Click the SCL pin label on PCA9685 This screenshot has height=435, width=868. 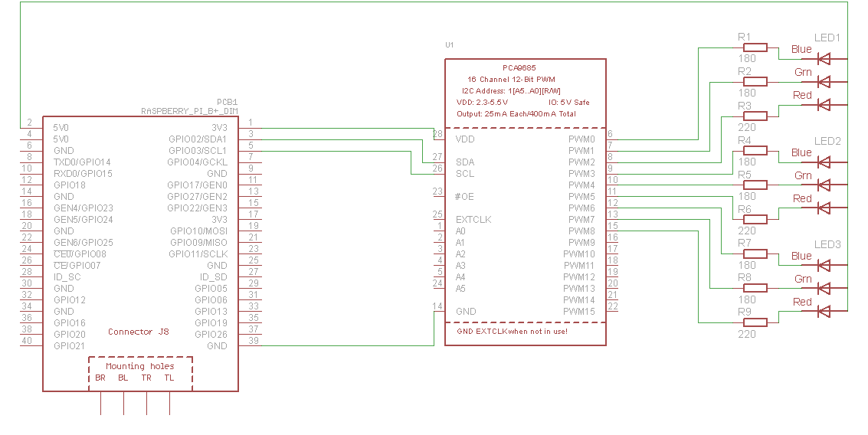coord(464,174)
